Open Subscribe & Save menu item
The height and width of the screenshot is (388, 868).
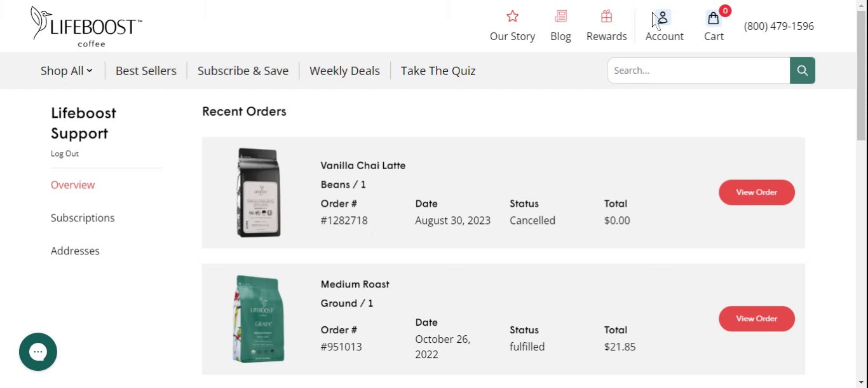(x=243, y=71)
